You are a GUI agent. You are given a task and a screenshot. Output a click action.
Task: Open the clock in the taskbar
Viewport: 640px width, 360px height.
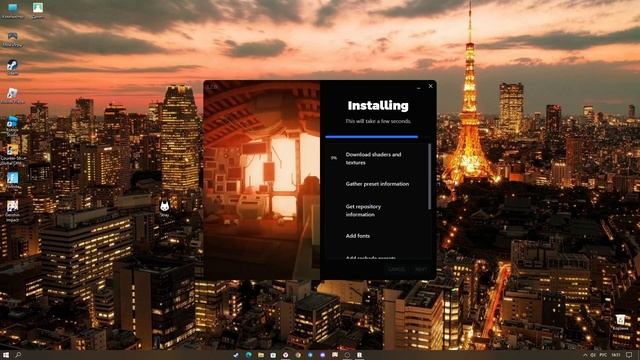[x=616, y=356]
